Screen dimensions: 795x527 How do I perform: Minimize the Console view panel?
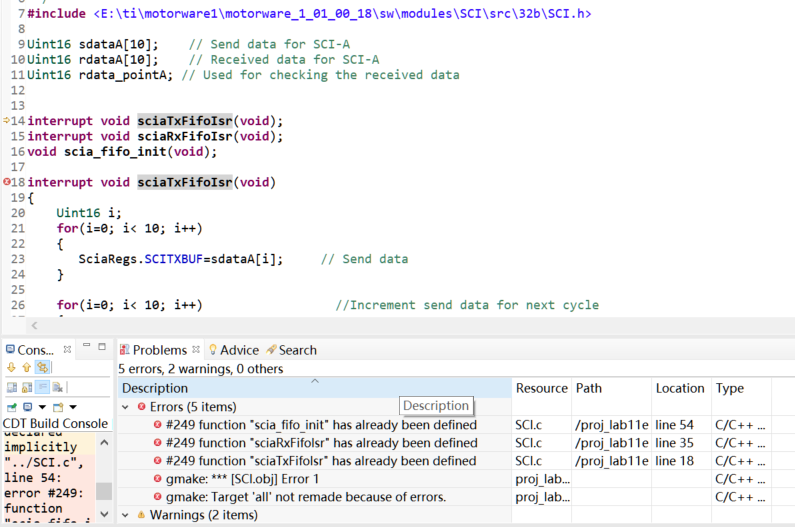[x=87, y=346]
